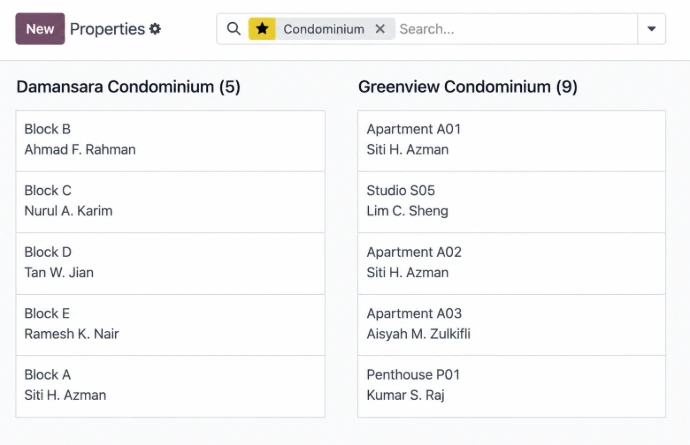Open the Apartment A02 record
Image resolution: width=690 pixels, height=445 pixels.
[511, 264]
